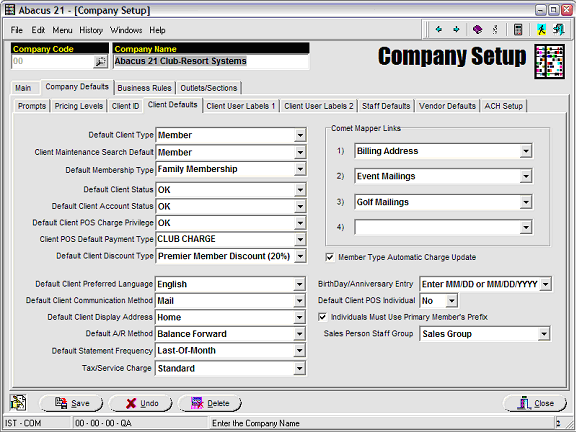Viewport: 576px width, 432px height.
Task: Expand the Default Client Discount Type dropdown
Action: point(300,256)
